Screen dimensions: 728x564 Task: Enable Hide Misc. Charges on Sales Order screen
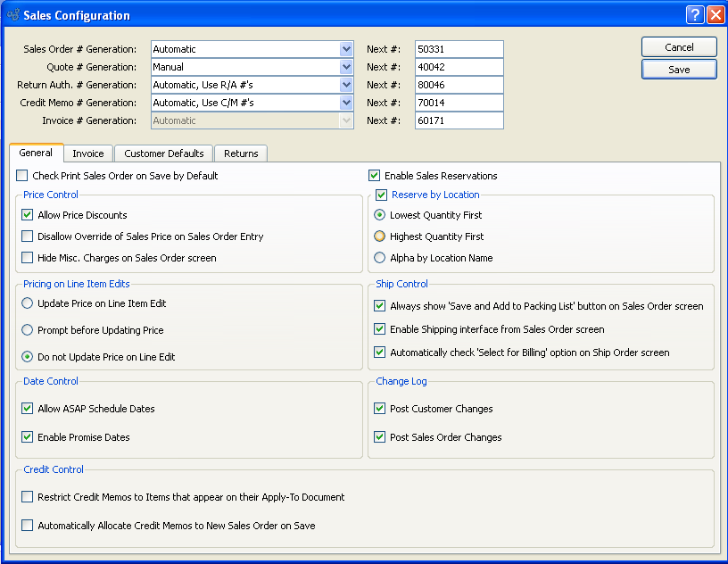tap(28, 258)
